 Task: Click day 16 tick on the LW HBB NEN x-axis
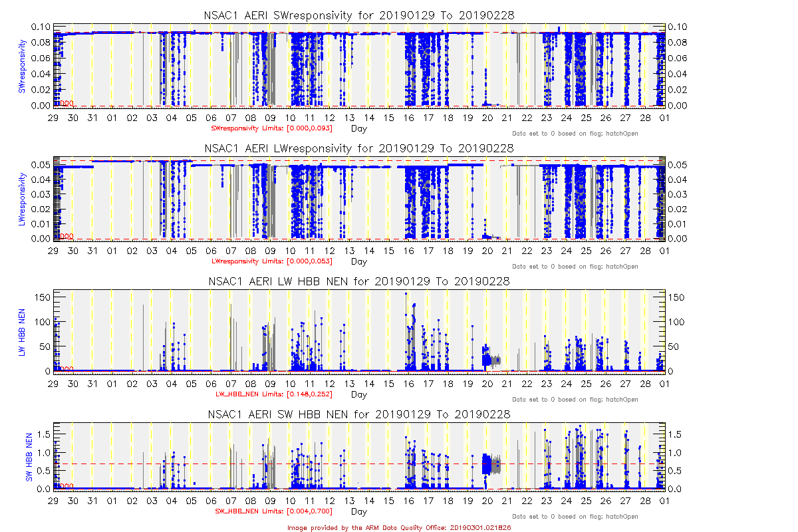[409, 384]
